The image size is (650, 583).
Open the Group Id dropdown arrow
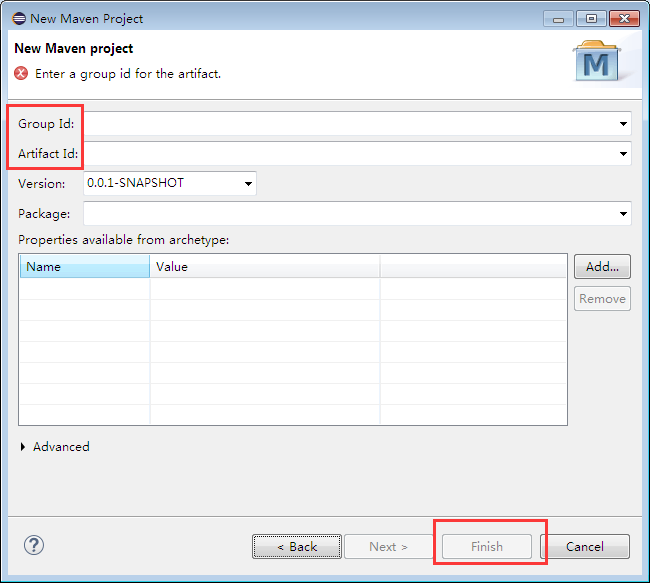623,124
